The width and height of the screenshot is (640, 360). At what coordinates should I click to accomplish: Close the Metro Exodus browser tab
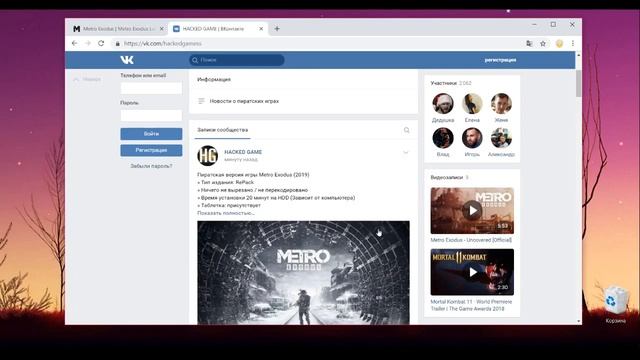point(162,29)
